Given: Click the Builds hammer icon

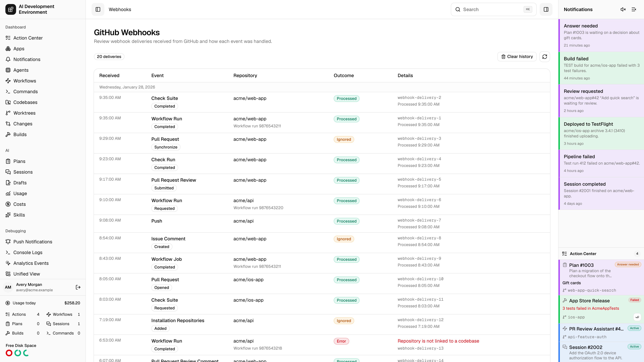Looking at the screenshot, I should (8, 135).
